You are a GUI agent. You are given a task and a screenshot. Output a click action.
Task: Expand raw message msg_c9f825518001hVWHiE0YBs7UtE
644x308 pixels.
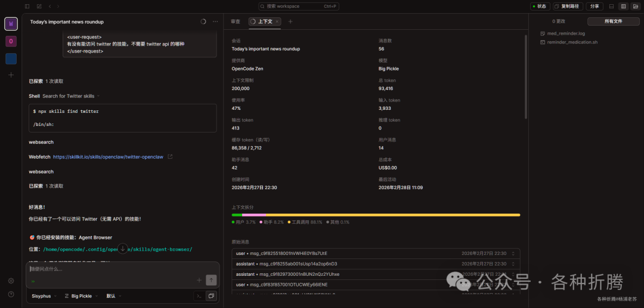click(x=376, y=253)
